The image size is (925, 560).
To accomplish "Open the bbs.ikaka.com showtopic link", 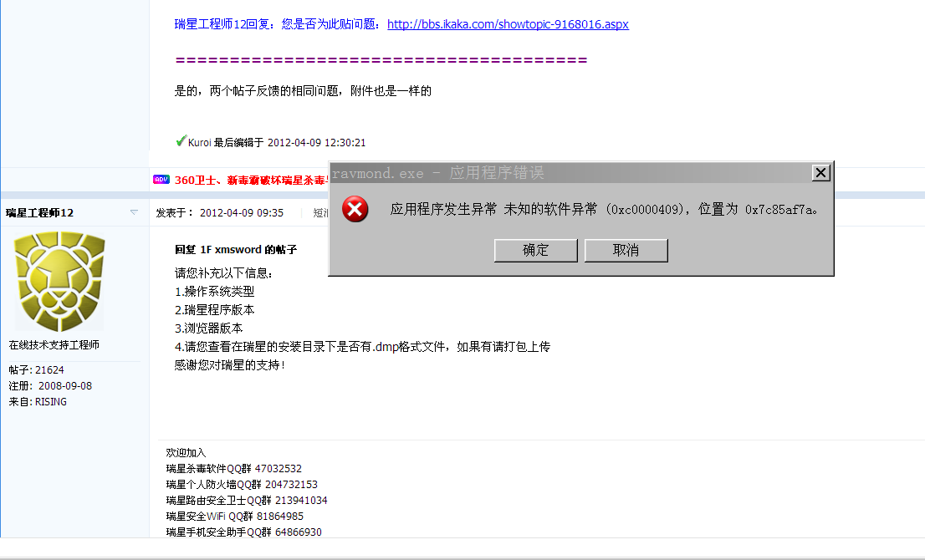I will click(x=508, y=24).
